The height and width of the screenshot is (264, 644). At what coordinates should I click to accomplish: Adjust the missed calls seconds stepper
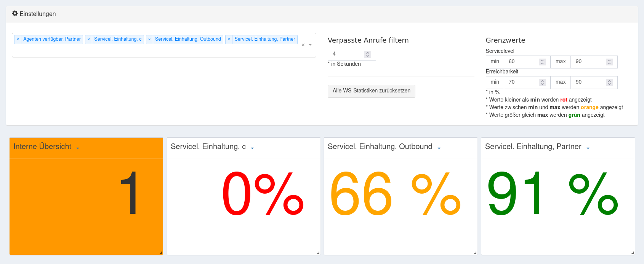click(368, 54)
